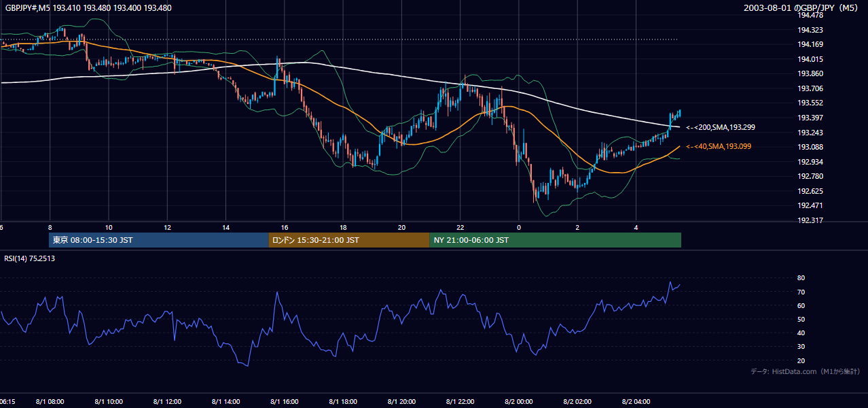Select the 東京 08:00-15:30 JST session bar
This screenshot has height=408, width=868.
pos(159,240)
